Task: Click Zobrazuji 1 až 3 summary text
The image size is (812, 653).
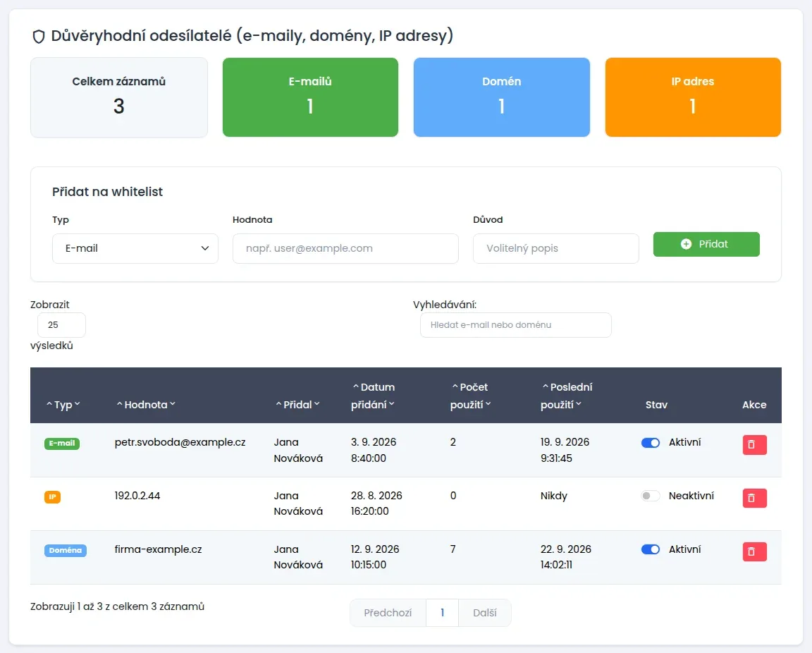Action: click(x=117, y=607)
